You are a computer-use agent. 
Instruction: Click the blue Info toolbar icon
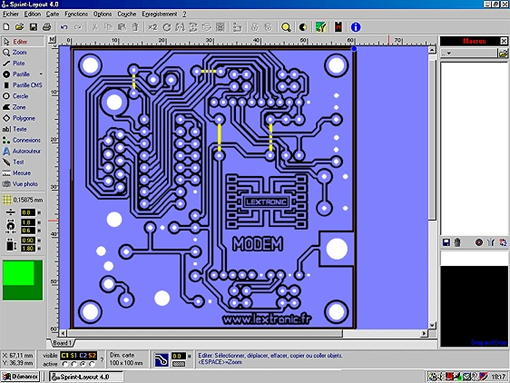click(x=356, y=27)
